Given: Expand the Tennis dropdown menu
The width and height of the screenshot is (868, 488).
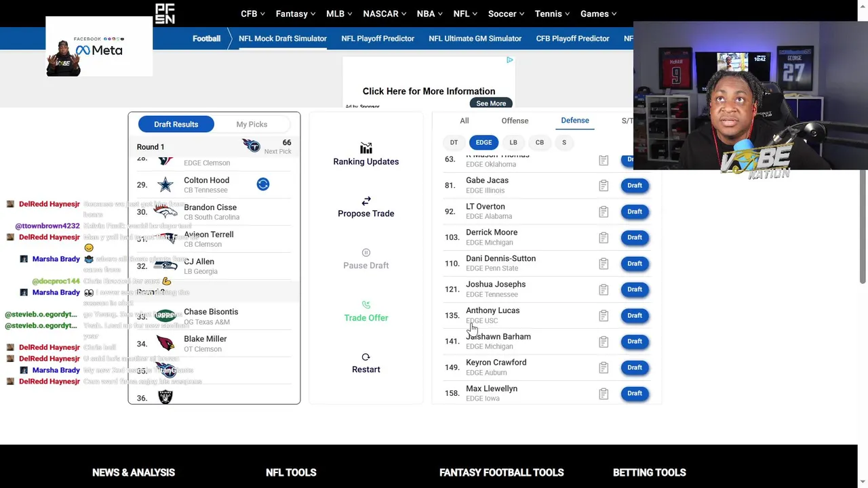Looking at the screenshot, I should click(553, 14).
